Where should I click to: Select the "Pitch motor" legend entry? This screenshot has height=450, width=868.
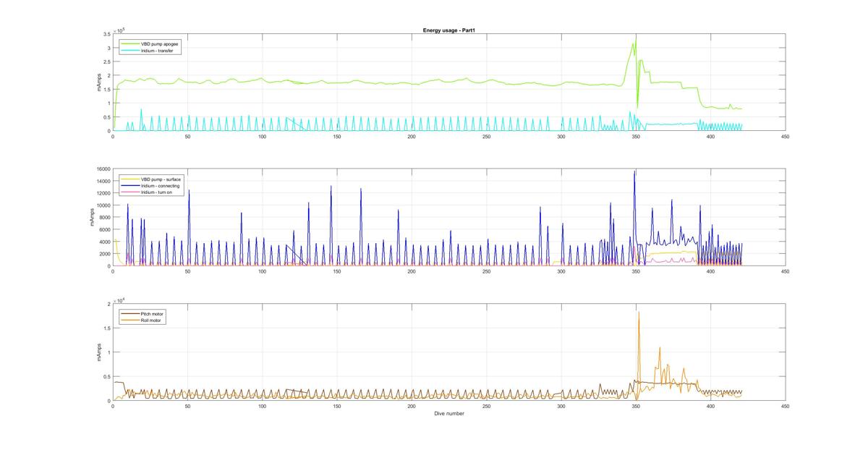click(152, 313)
